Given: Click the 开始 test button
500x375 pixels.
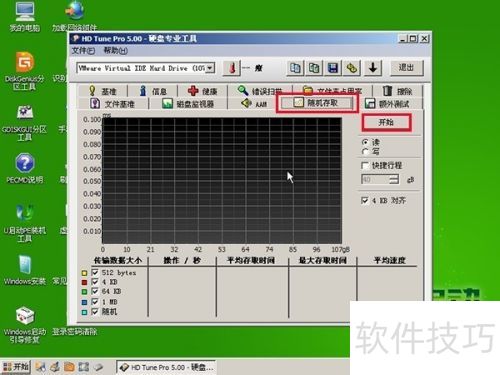Looking at the screenshot, I should (386, 122).
